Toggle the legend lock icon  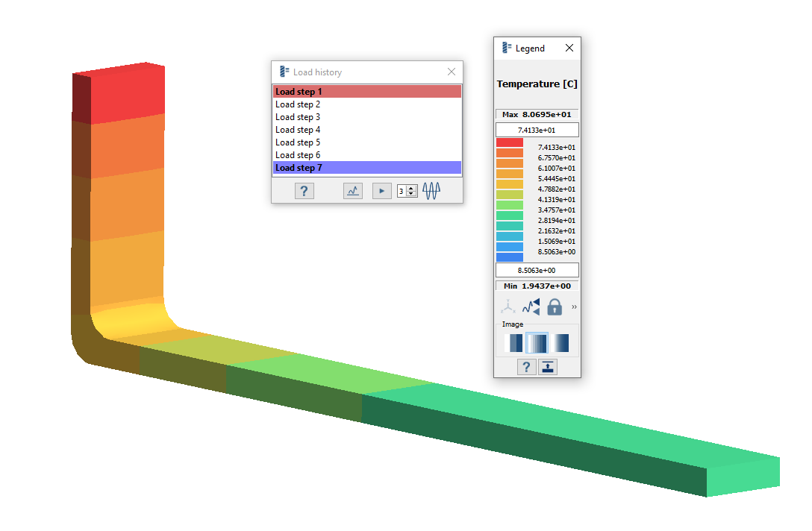[x=555, y=307]
